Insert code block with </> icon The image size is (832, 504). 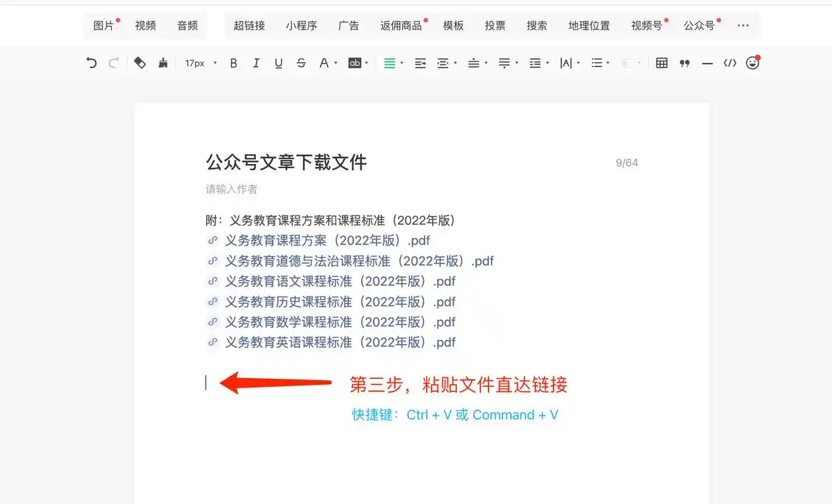point(730,63)
